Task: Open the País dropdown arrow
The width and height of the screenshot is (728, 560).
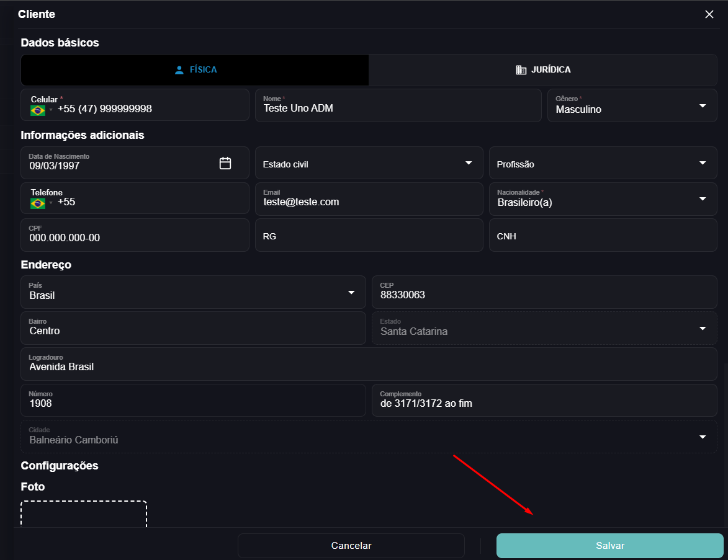Action: coord(351,293)
